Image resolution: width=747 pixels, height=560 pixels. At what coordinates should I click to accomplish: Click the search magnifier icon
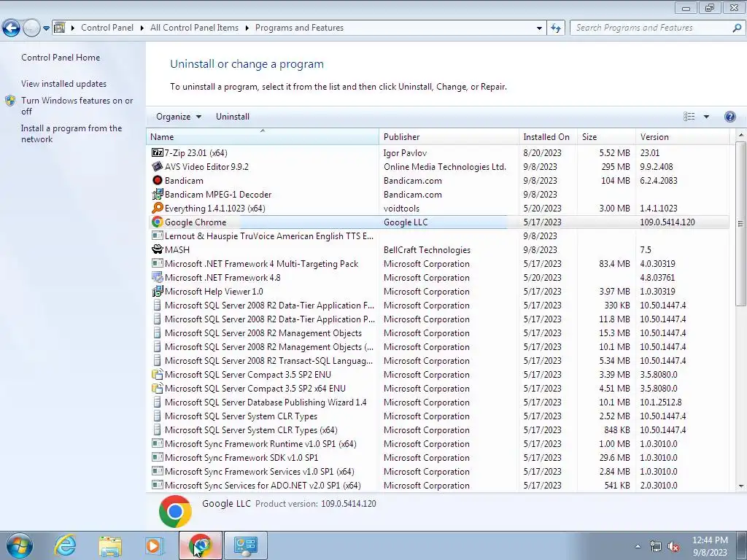click(x=737, y=28)
